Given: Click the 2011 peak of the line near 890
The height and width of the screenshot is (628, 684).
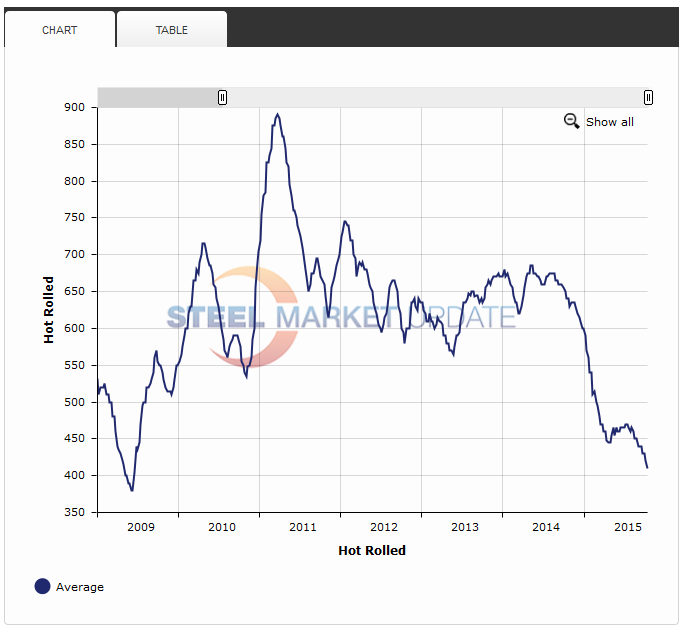Looking at the screenshot, I should [277, 115].
